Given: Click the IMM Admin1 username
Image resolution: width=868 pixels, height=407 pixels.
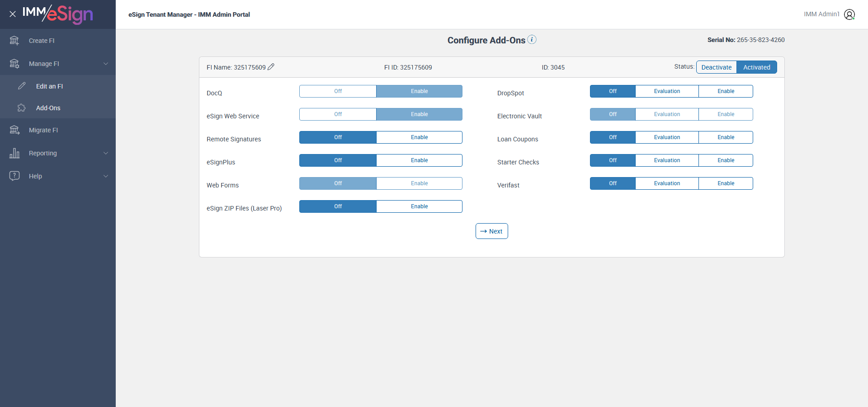Looking at the screenshot, I should coord(821,14).
